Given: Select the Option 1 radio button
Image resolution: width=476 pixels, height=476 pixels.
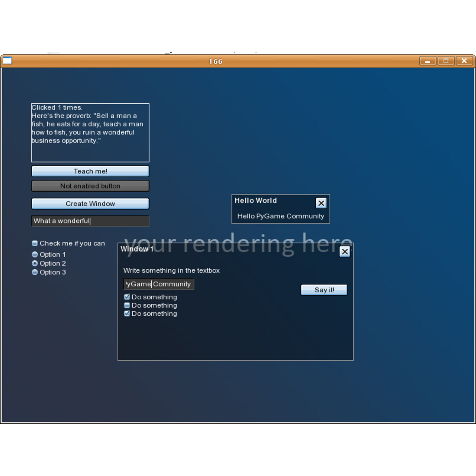Looking at the screenshot, I should click(35, 254).
